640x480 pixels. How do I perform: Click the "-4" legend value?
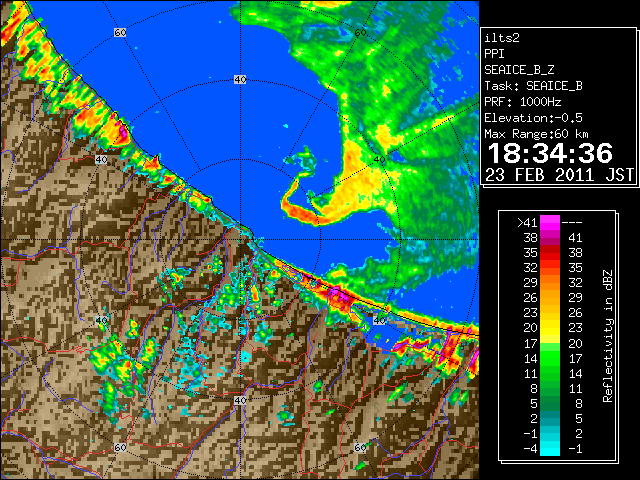530,449
